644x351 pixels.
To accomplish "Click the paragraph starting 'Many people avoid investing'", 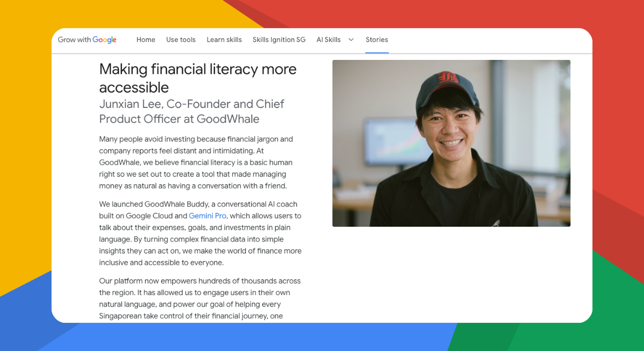I will [196, 162].
